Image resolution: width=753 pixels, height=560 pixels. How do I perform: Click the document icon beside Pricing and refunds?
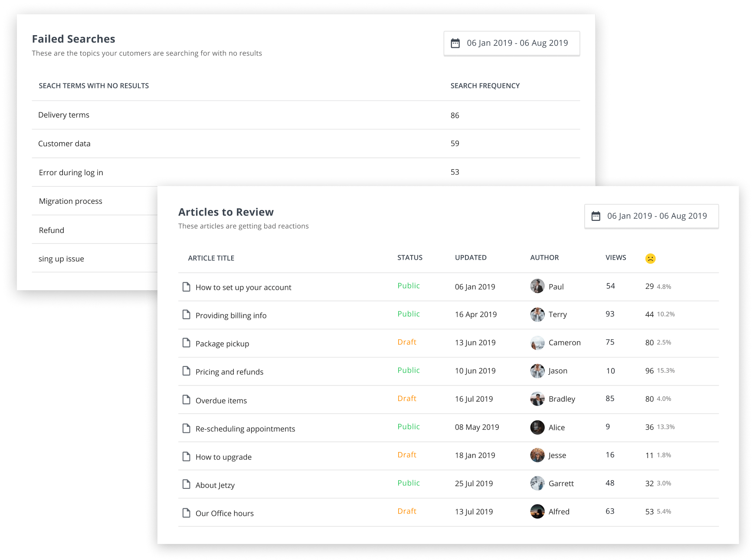(187, 371)
